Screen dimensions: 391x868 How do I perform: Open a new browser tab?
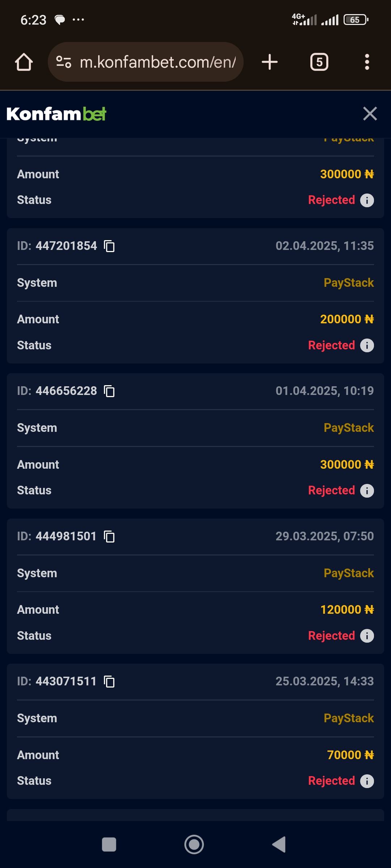[x=270, y=62]
